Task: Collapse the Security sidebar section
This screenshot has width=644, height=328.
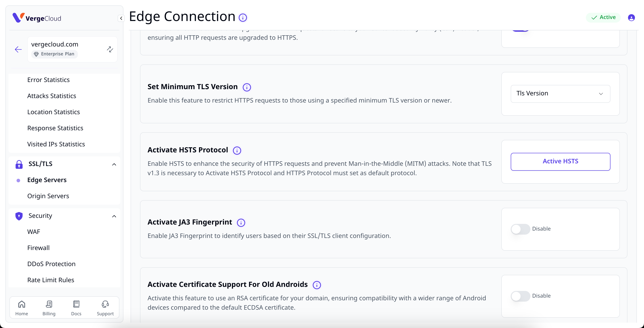Action: click(x=114, y=216)
